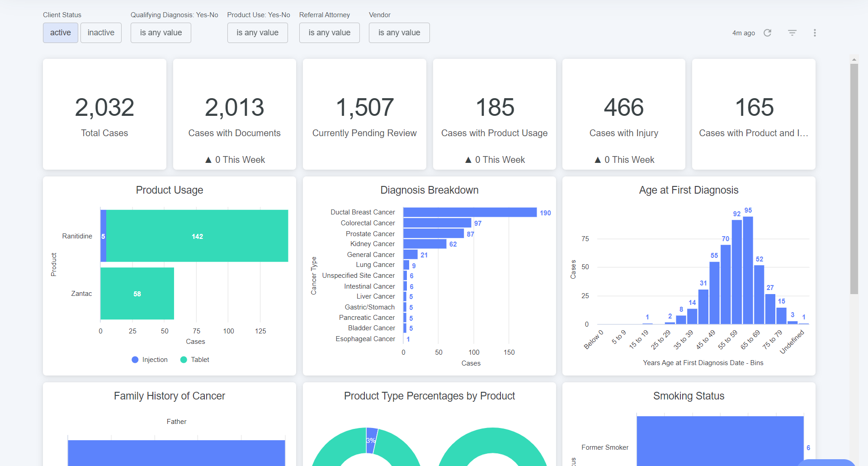The width and height of the screenshot is (868, 466).
Task: Click the 2,013 Cases with Documents value
Action: tap(235, 108)
